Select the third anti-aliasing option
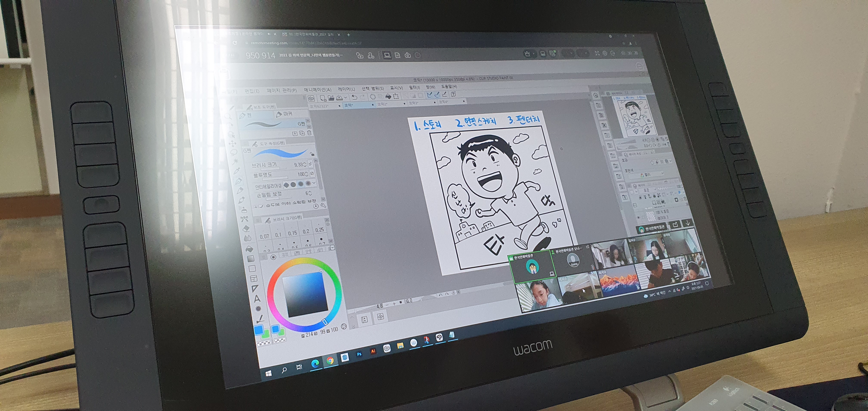 coord(301,184)
